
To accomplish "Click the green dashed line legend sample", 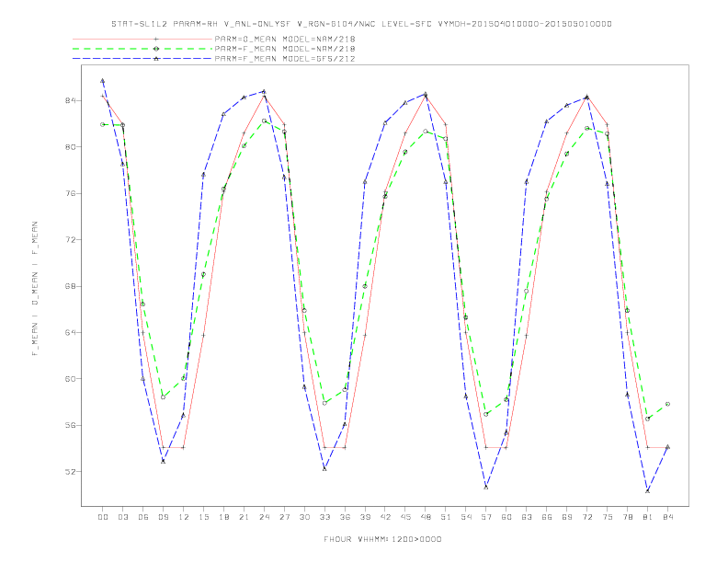I will click(x=142, y=49).
